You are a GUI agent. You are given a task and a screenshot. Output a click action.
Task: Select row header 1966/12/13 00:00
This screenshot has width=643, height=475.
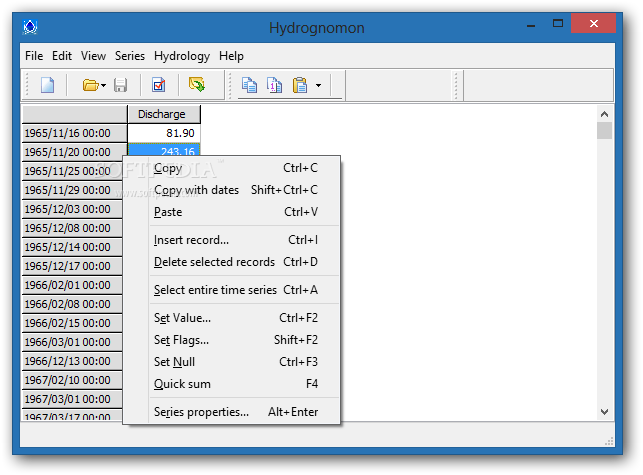[72, 361]
